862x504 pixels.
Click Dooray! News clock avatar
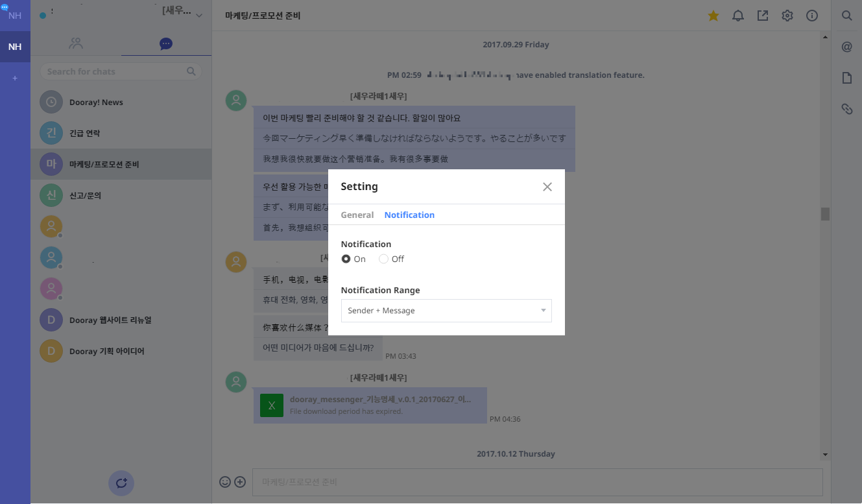coord(51,102)
